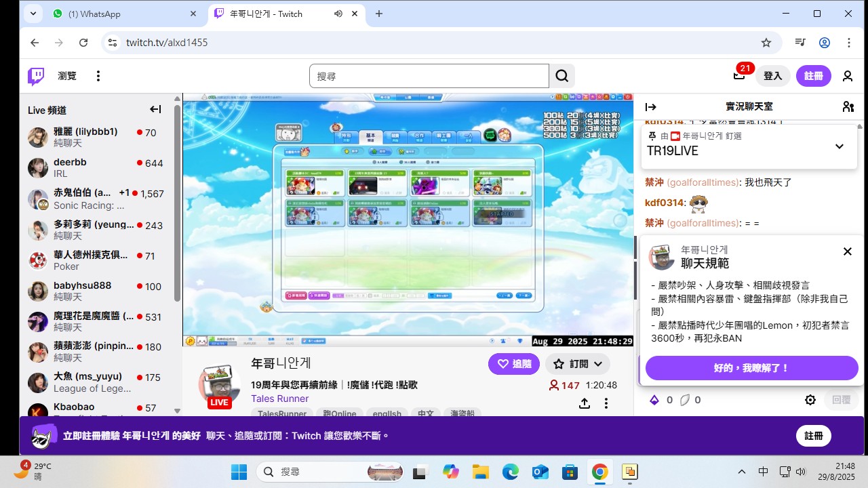Open File Explorer from the taskbar

[x=480, y=472]
